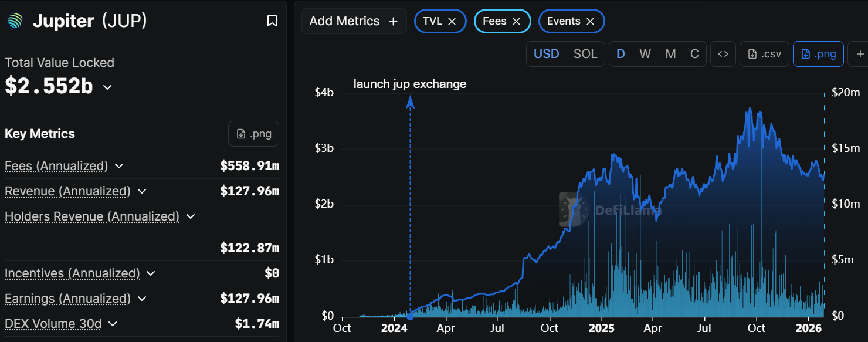Remove the Fees metric chip
This screenshot has height=342, width=868.
coord(516,21)
